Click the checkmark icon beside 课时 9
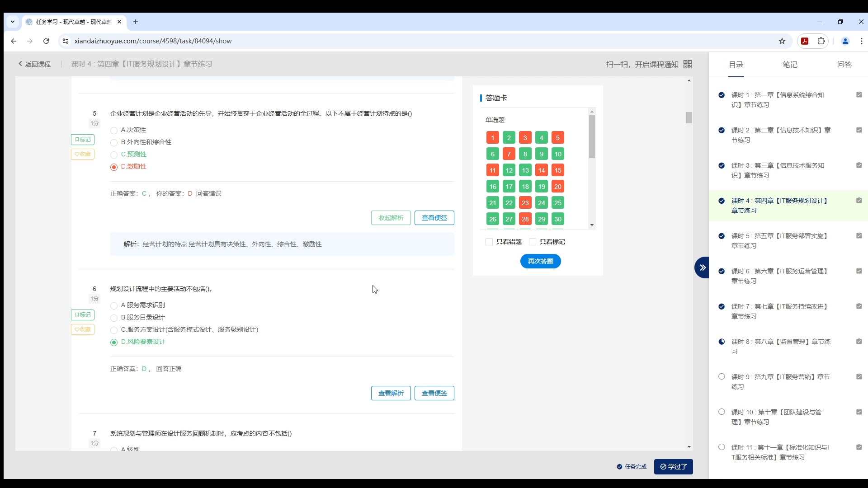The image size is (868, 488). pyautogui.click(x=859, y=377)
